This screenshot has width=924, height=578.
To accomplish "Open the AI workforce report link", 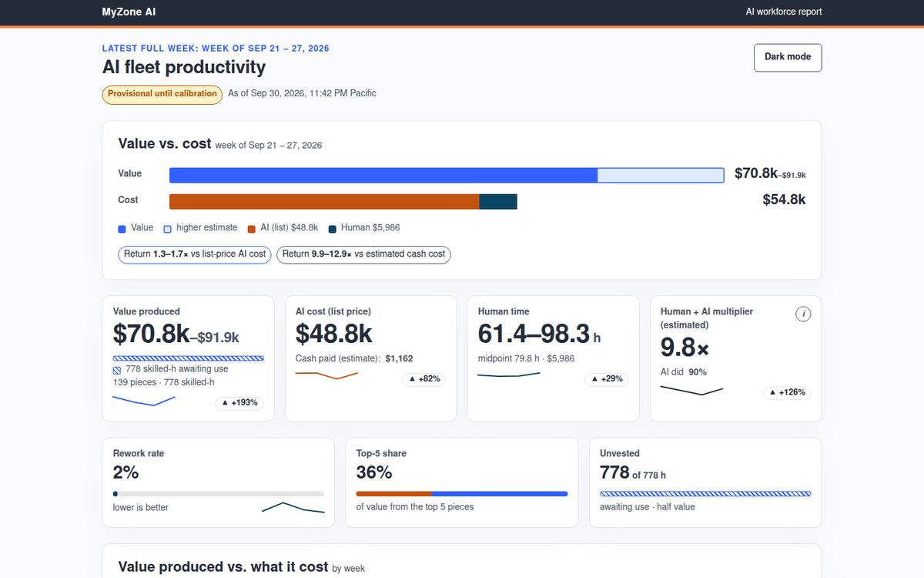I will tap(783, 12).
